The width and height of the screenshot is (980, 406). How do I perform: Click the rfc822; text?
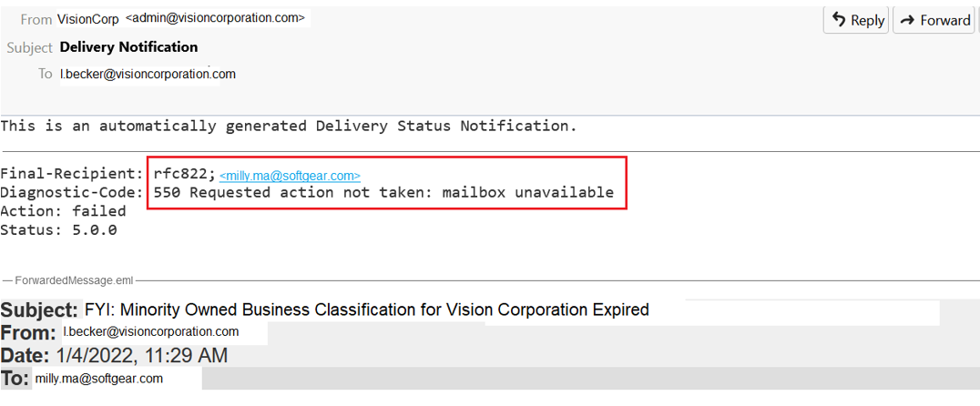click(x=184, y=173)
